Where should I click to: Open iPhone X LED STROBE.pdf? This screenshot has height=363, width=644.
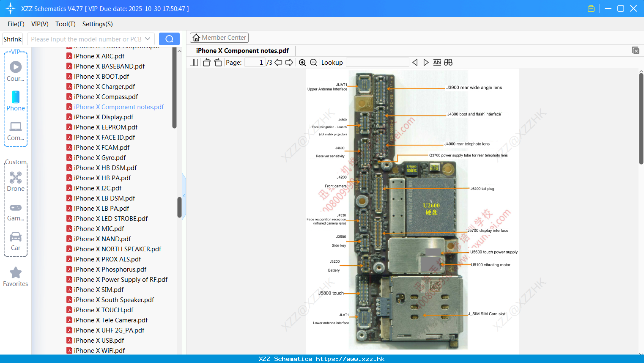click(107, 218)
